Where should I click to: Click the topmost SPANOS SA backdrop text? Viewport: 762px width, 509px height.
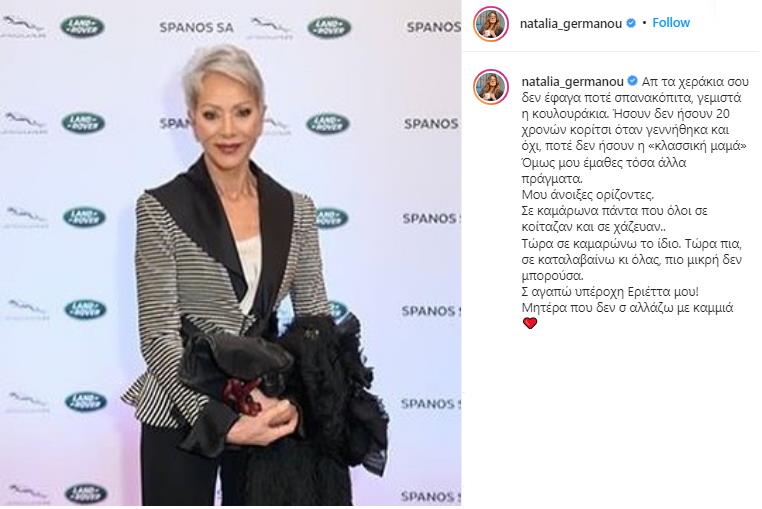coord(196,27)
